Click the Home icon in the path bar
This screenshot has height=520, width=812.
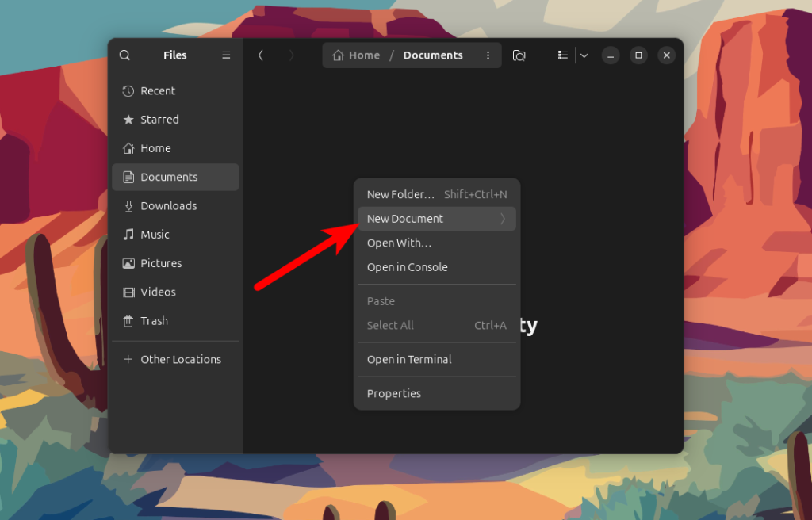(x=338, y=55)
